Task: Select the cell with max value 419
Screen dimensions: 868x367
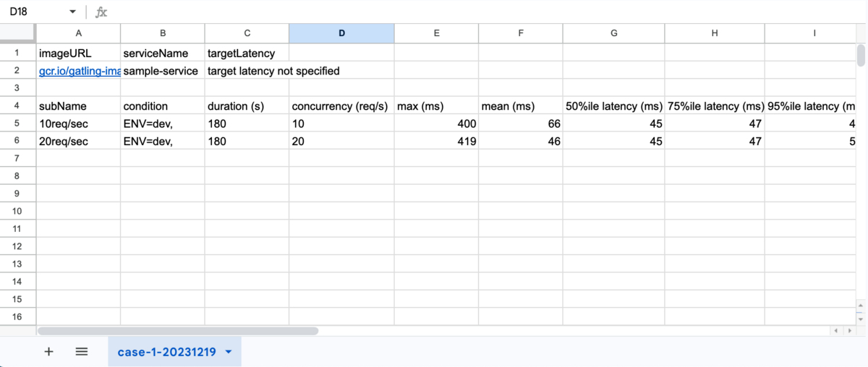Action: [436, 142]
